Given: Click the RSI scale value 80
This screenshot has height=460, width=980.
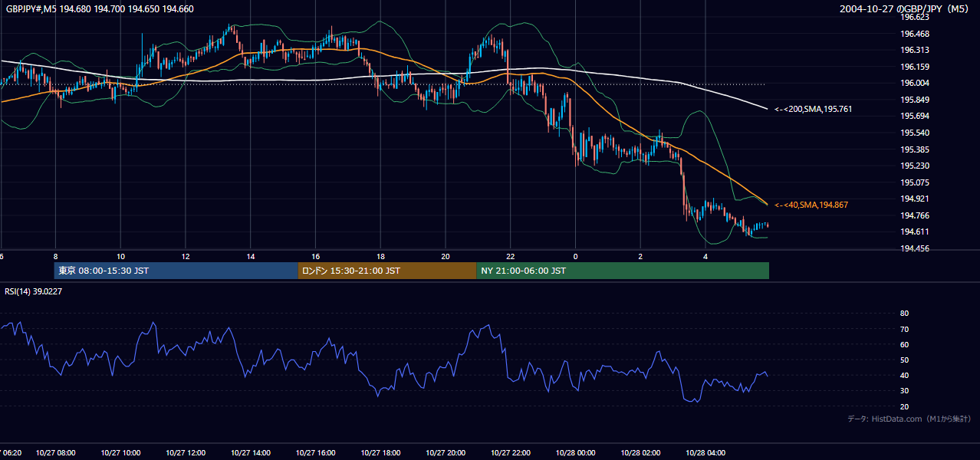Looking at the screenshot, I should click(x=905, y=314).
